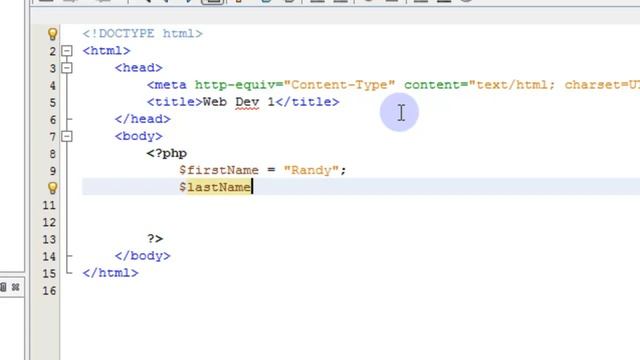Click the closing "</body>" tag
The image size is (640, 360).
point(143,256)
